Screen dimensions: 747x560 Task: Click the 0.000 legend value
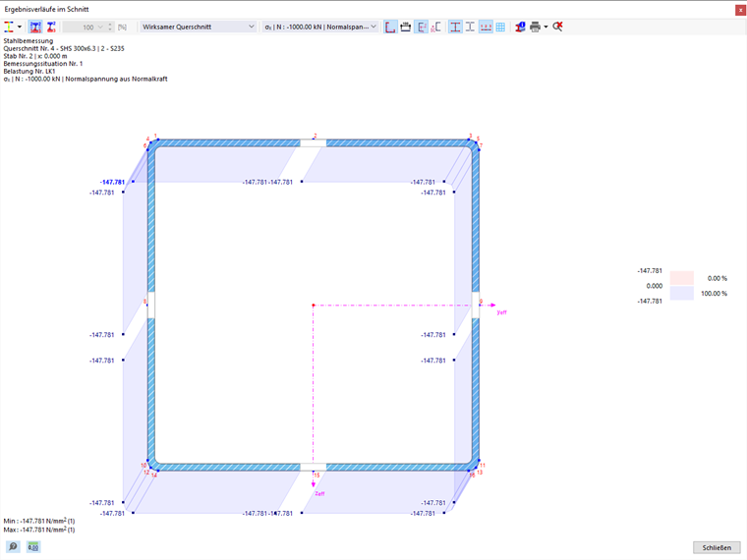654,286
